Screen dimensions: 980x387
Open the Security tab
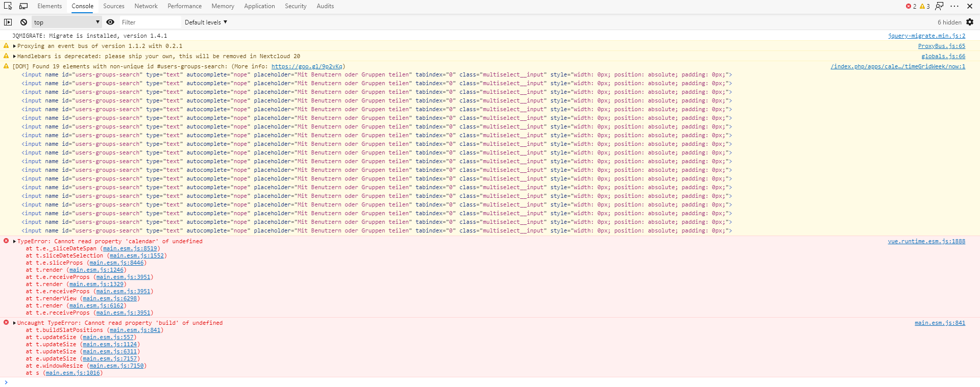point(296,6)
